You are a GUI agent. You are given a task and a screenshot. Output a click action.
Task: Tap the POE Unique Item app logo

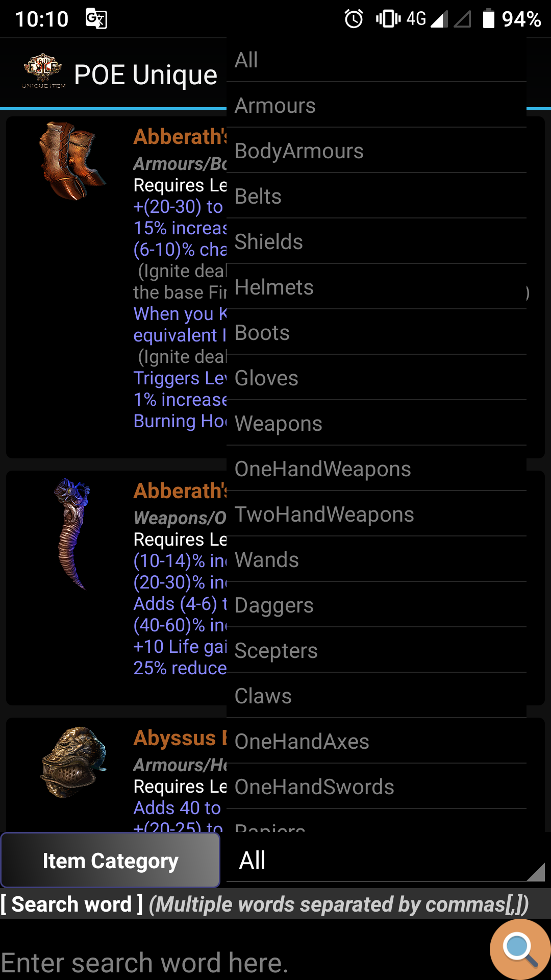[x=43, y=71]
